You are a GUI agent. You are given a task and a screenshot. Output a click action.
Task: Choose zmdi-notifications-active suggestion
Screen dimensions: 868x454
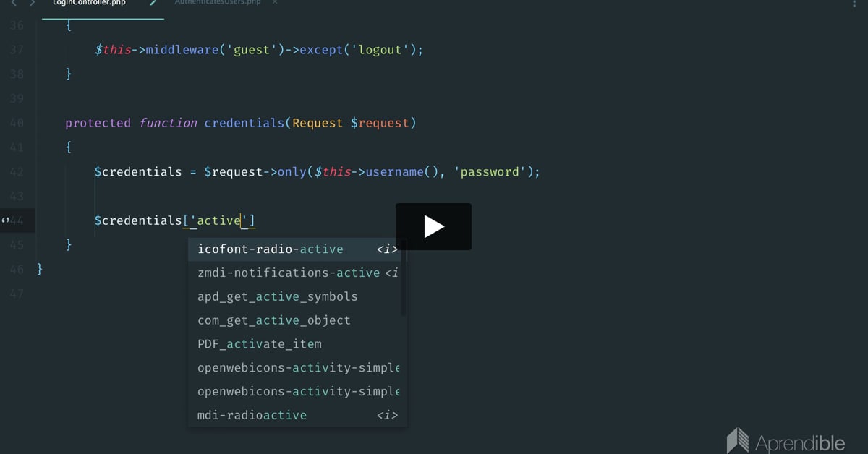[x=297, y=273]
